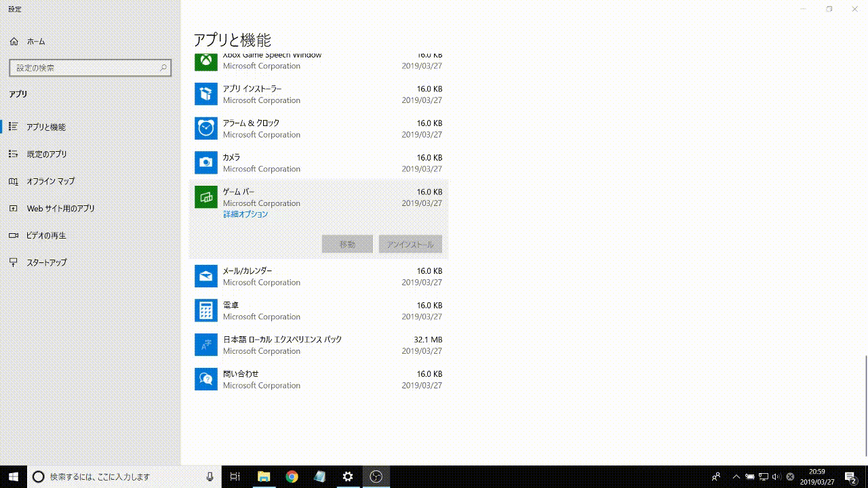Click the microphone icon in taskbar search
The image size is (868, 488).
point(210,476)
